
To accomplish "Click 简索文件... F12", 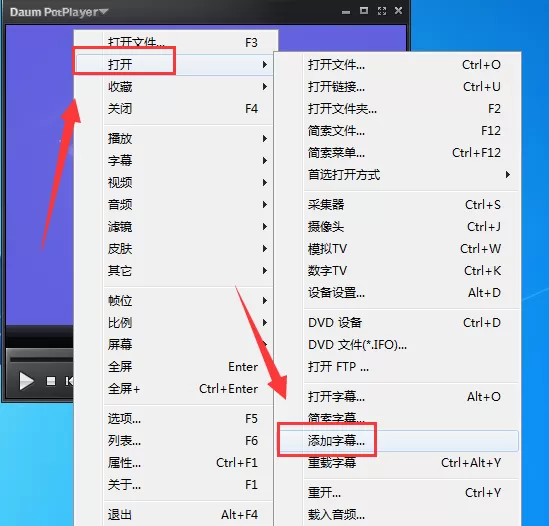I will [397, 131].
